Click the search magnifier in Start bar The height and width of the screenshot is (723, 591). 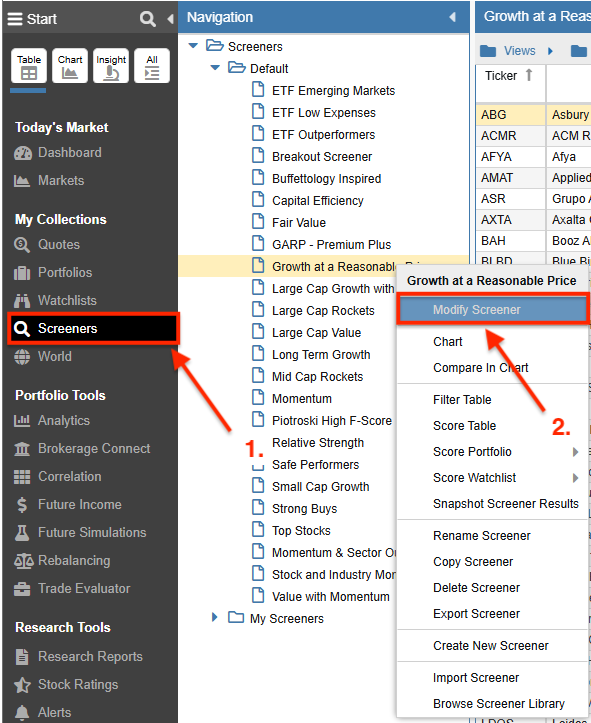point(148,19)
